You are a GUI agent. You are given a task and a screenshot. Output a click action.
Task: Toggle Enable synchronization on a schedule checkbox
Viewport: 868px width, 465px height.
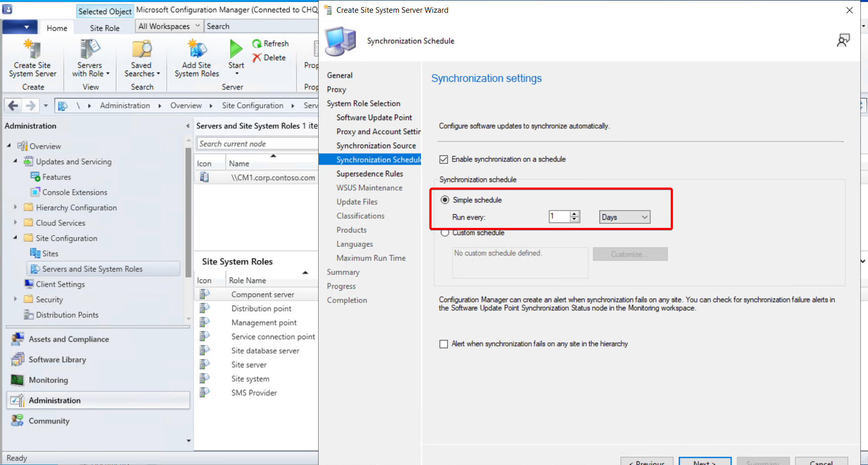tap(444, 159)
